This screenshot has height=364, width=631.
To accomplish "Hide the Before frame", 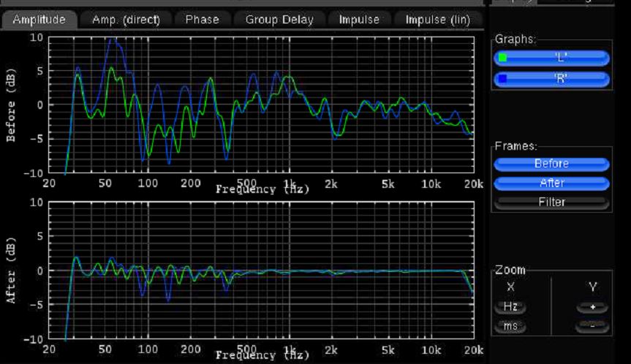I will coord(551,164).
